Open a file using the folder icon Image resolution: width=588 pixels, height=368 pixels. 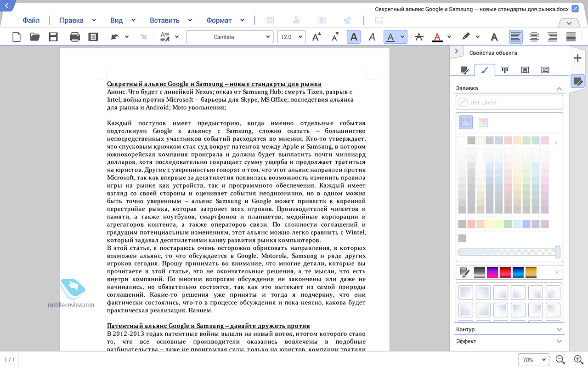tap(35, 37)
